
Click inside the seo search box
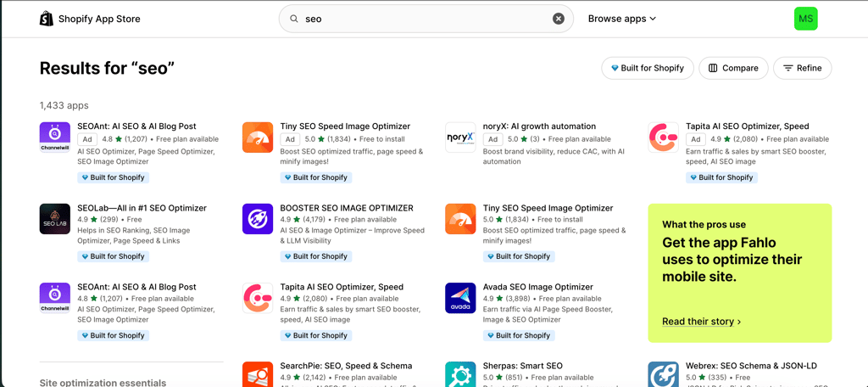[426, 19]
